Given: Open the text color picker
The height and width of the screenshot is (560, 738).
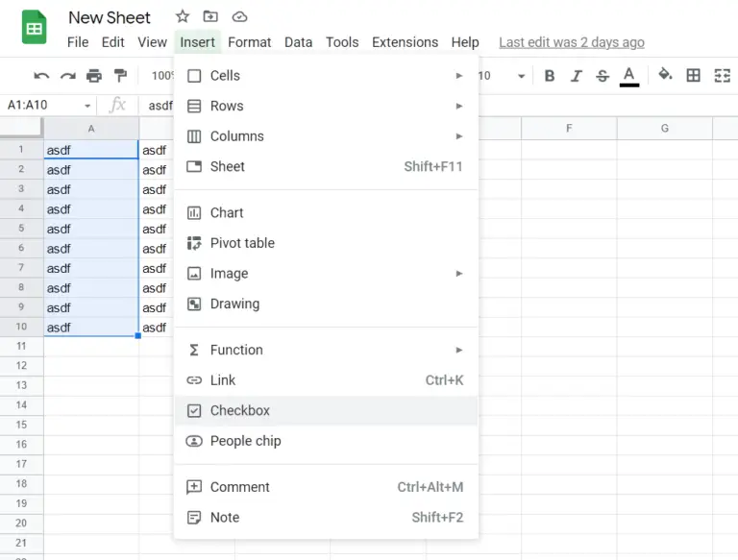Looking at the screenshot, I should [x=629, y=76].
